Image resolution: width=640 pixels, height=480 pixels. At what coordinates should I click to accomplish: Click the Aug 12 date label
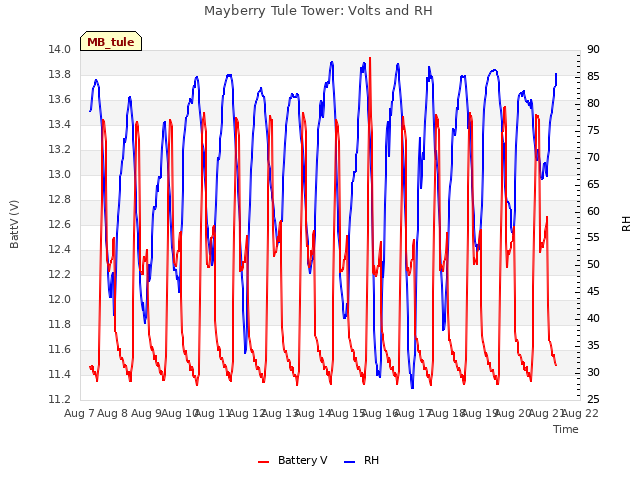(x=247, y=413)
